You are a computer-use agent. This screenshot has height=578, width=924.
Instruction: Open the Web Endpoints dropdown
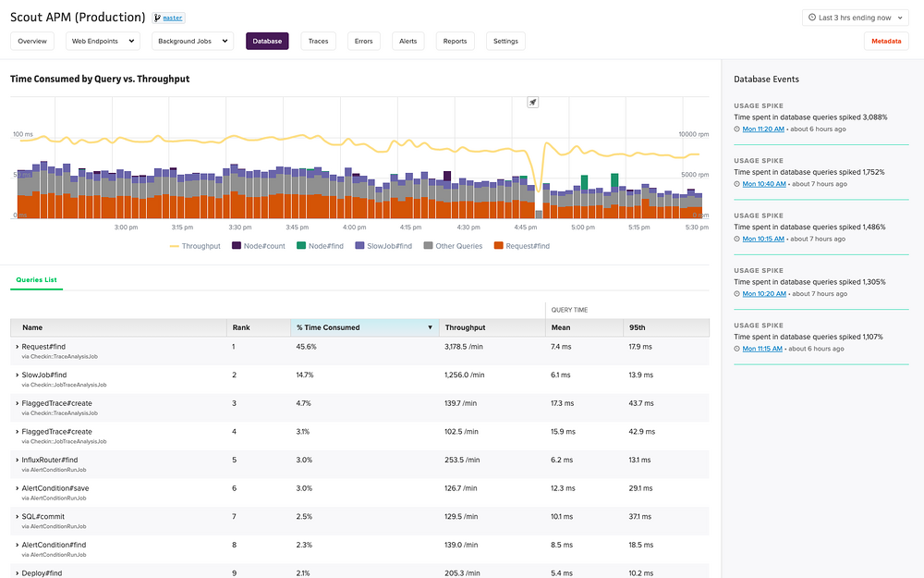103,42
